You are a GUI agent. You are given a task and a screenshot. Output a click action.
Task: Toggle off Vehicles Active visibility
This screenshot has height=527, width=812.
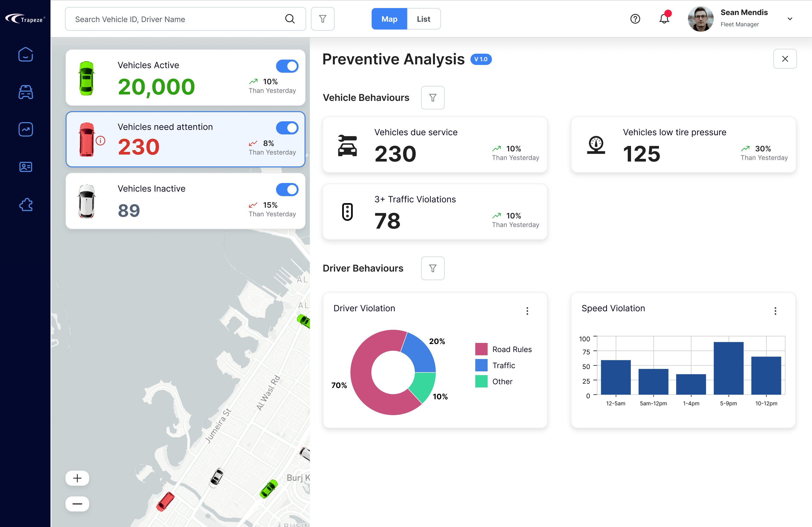(x=287, y=66)
